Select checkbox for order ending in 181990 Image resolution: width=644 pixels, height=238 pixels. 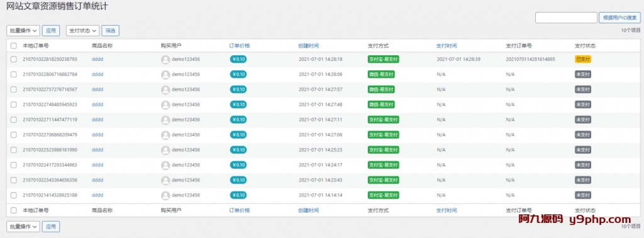point(14,150)
